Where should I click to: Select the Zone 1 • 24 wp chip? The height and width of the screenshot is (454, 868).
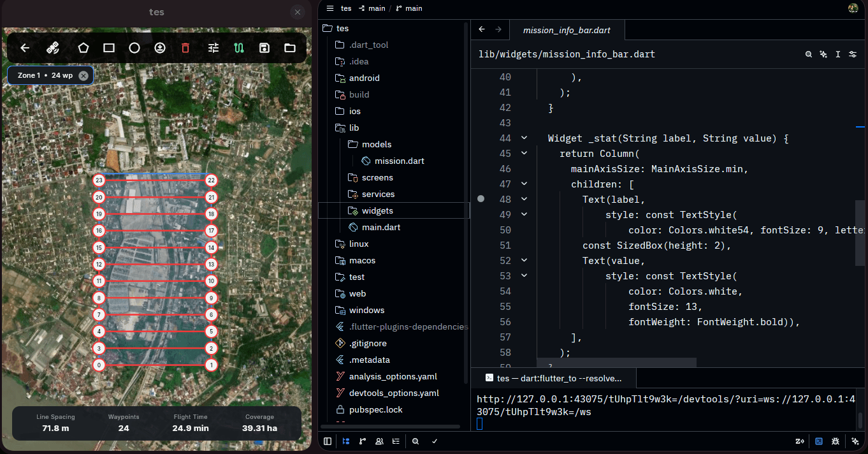click(50, 75)
